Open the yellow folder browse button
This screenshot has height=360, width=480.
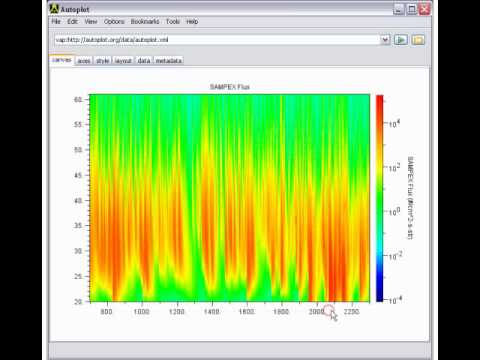[418, 40]
